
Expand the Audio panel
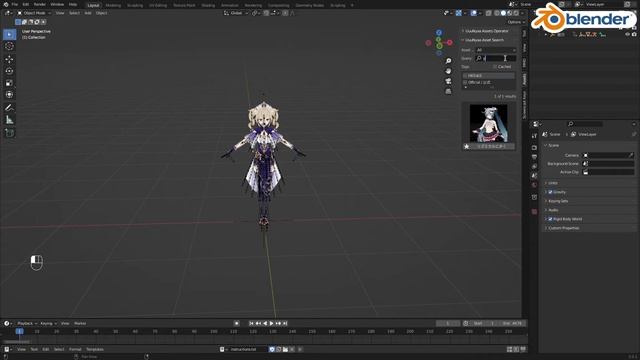pyautogui.click(x=553, y=210)
